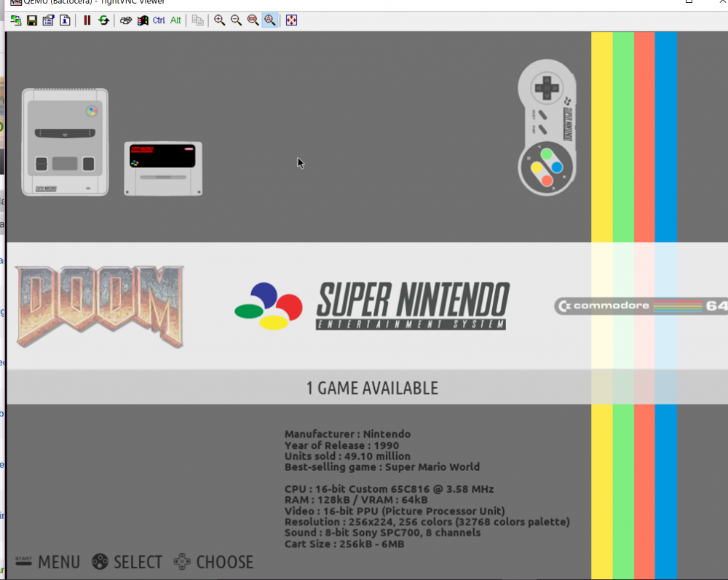Click the d-pad icon beside CHOOSE
Image resolution: width=728 pixels, height=580 pixels.
pyautogui.click(x=182, y=561)
